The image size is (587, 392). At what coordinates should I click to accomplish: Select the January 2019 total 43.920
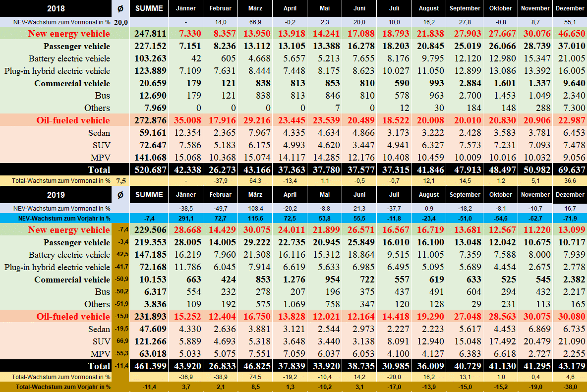187,366
